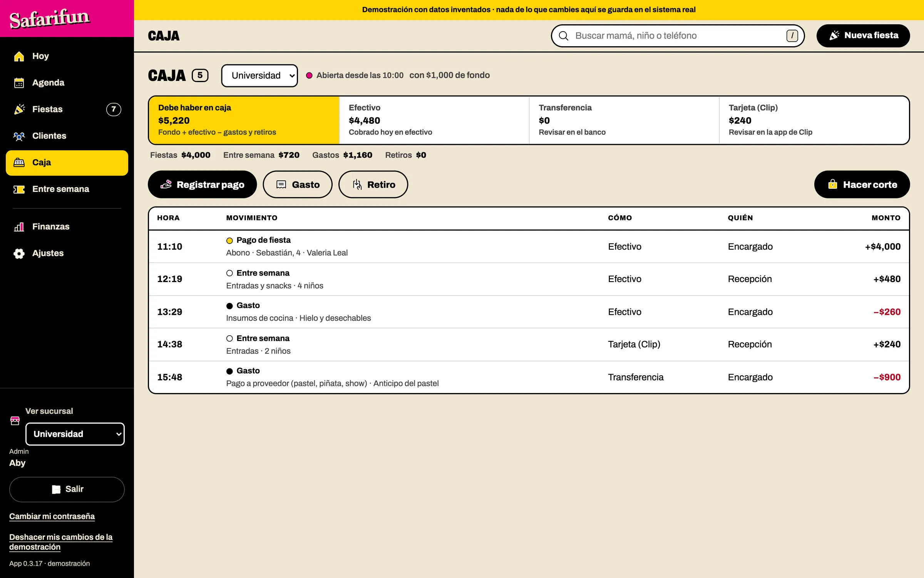Click the magnifier icon in search box
Viewport: 924px width, 578px height.
pos(563,36)
